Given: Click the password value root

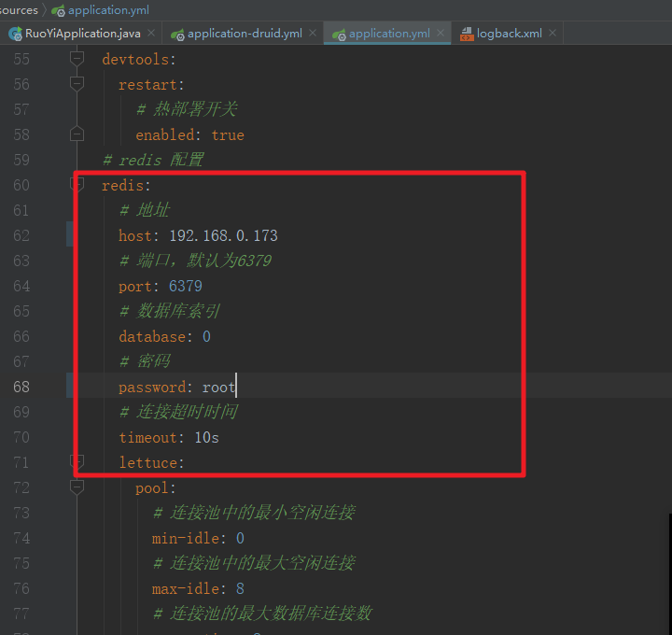Looking at the screenshot, I should point(218,388).
